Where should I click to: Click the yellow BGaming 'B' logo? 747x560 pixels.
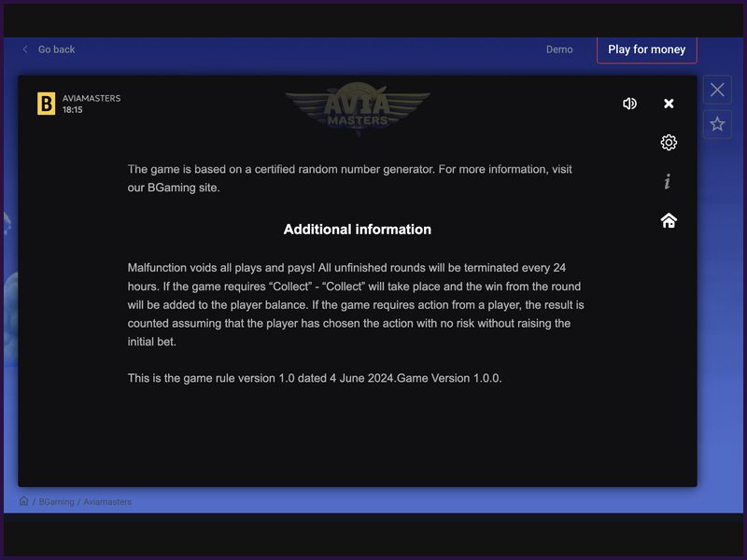[x=46, y=104]
